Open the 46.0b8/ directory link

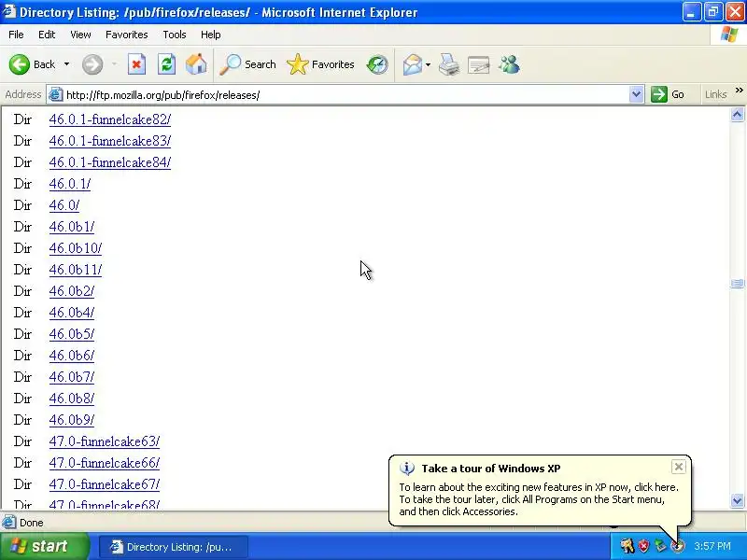click(x=72, y=399)
